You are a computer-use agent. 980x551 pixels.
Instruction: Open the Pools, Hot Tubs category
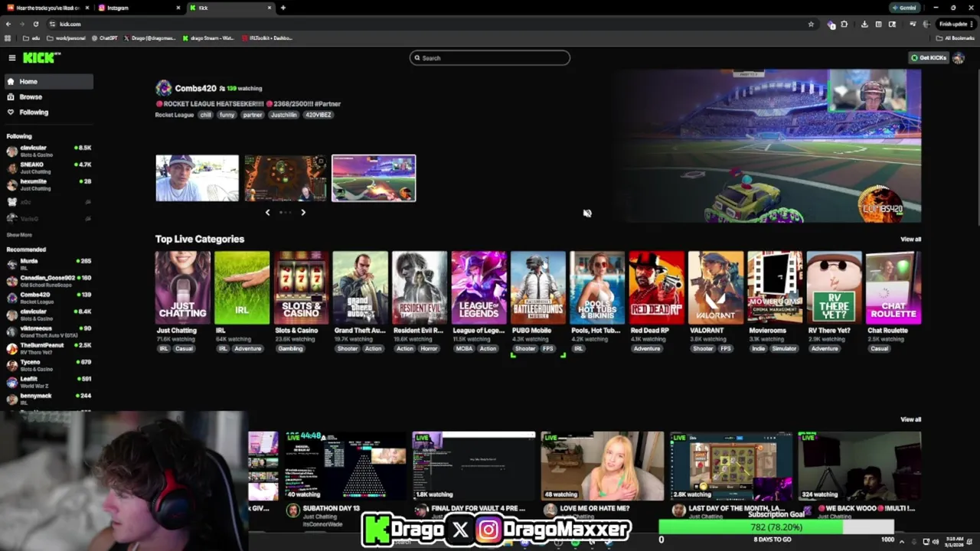pyautogui.click(x=597, y=288)
